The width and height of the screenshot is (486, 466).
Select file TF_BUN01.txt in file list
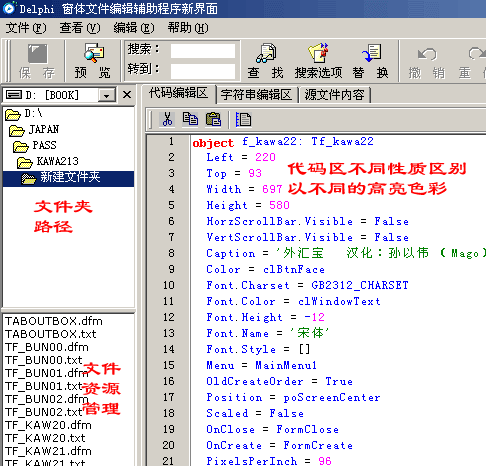point(43,386)
